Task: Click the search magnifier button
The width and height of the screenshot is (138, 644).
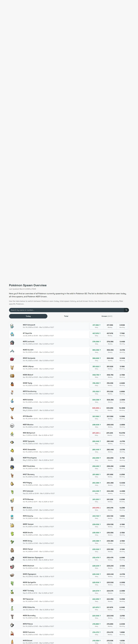Action: pos(126,310)
